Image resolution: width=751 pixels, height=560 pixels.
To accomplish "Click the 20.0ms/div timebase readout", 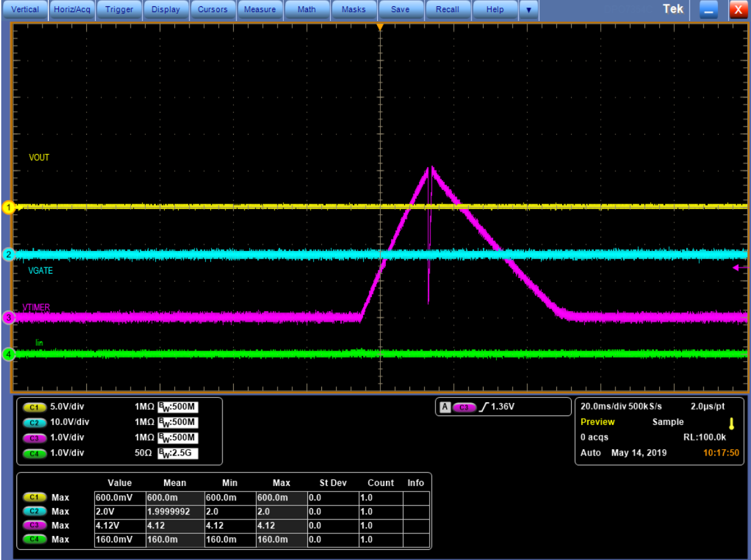I will coord(603,406).
